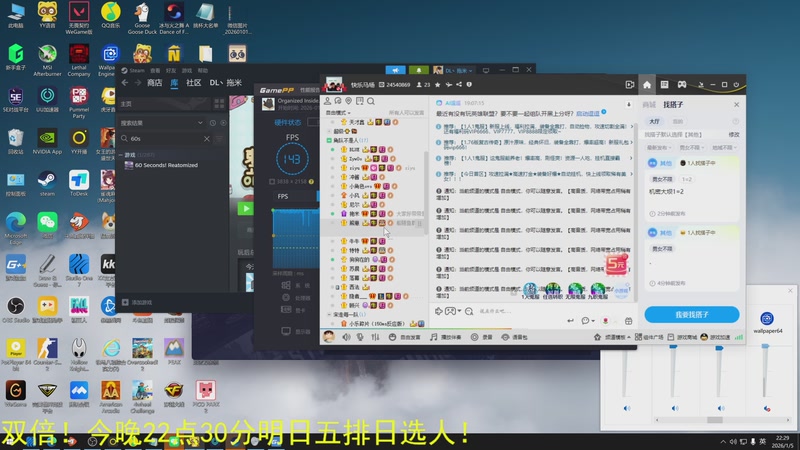
Task: Select the home icon in YY header
Action: point(647,85)
